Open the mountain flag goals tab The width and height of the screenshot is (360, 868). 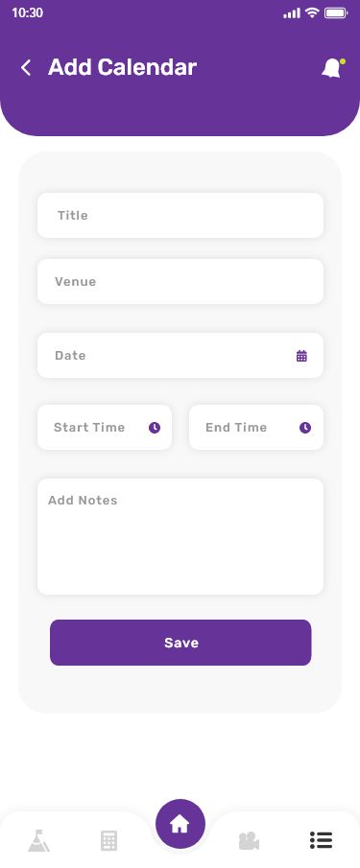(x=38, y=840)
